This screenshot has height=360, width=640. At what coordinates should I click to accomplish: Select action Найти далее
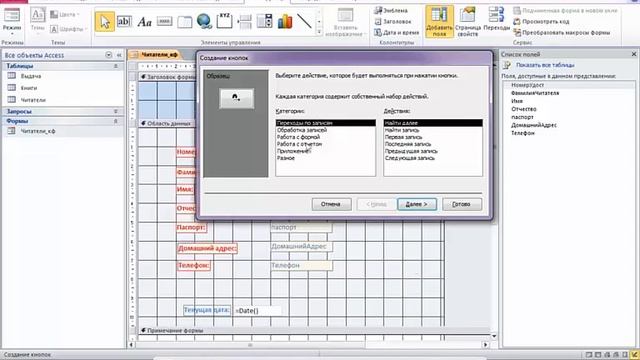(433, 123)
